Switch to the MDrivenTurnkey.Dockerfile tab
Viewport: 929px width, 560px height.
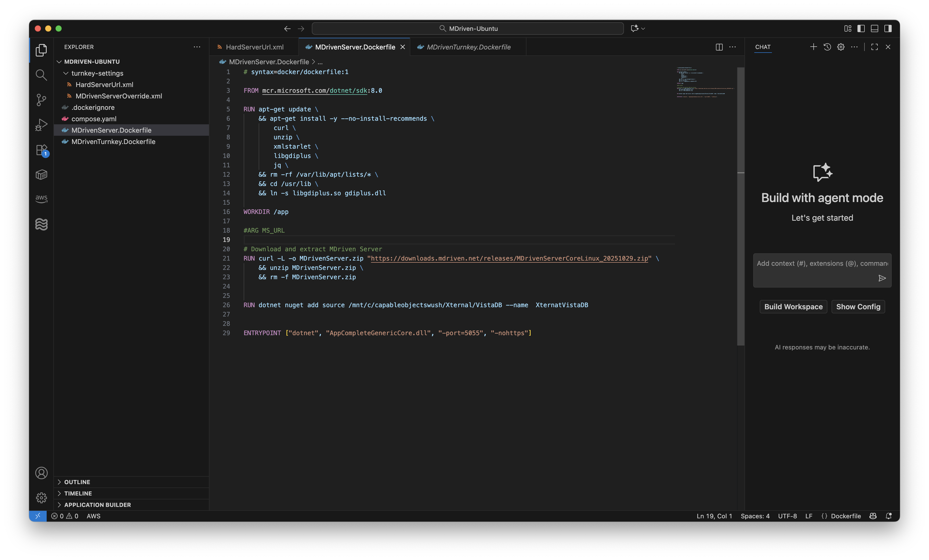(468, 47)
